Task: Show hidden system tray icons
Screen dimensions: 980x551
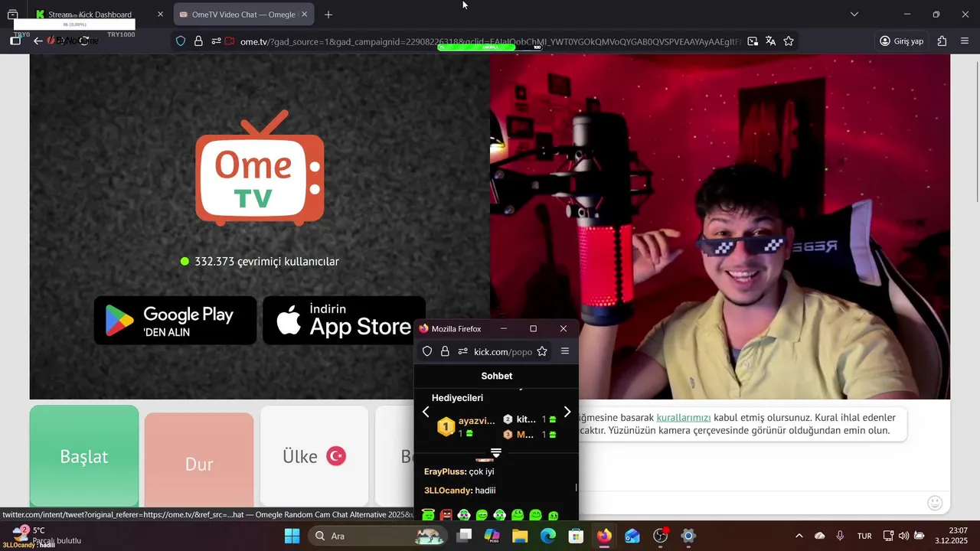Action: click(799, 536)
